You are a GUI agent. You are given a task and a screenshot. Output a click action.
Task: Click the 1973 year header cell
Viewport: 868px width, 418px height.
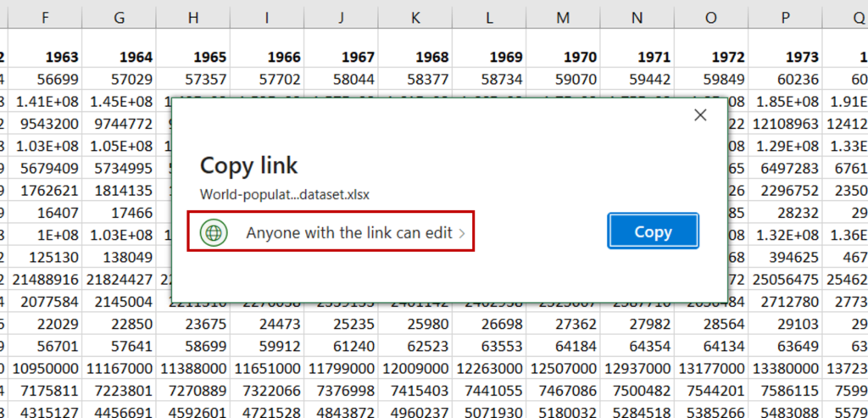(x=786, y=48)
